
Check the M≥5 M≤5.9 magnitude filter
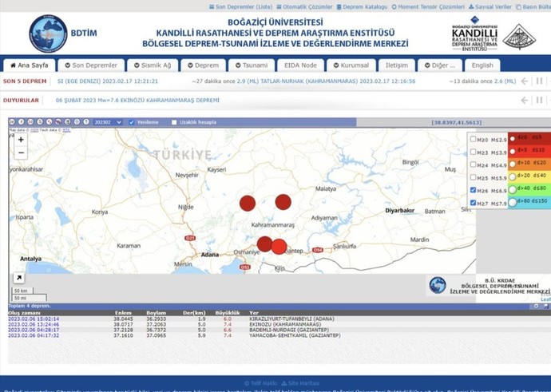coord(473,177)
